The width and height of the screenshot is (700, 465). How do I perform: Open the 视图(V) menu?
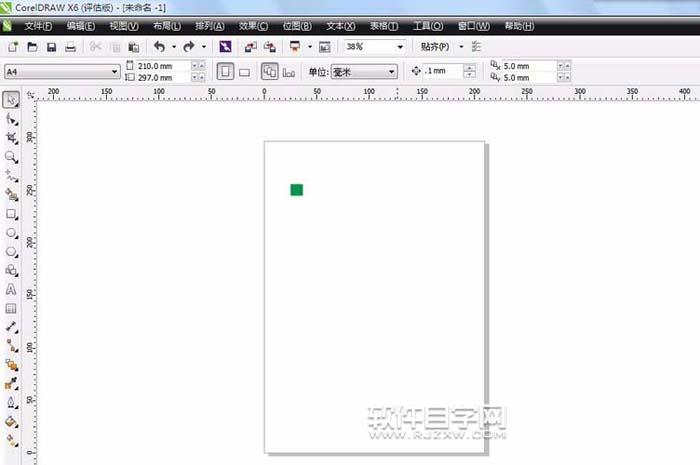coord(124,26)
